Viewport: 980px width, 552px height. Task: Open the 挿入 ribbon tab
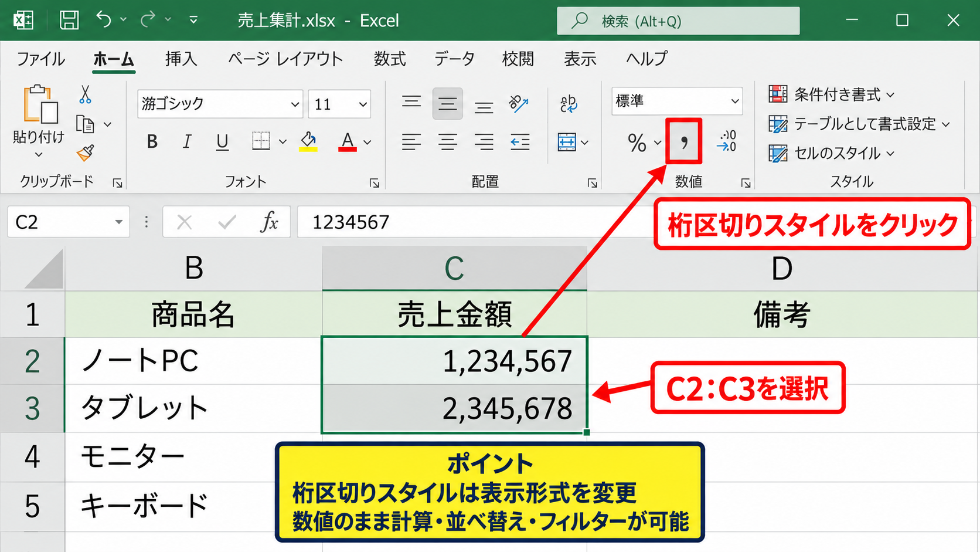[x=181, y=59]
